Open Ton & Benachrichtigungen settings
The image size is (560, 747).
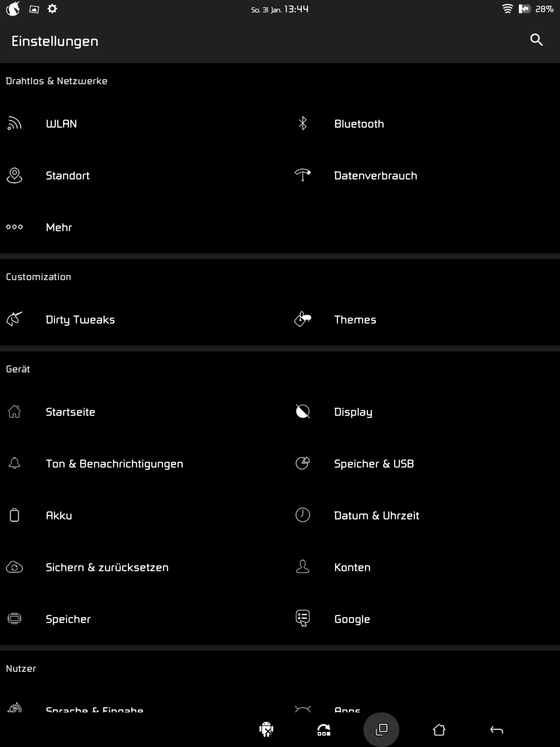click(x=114, y=464)
